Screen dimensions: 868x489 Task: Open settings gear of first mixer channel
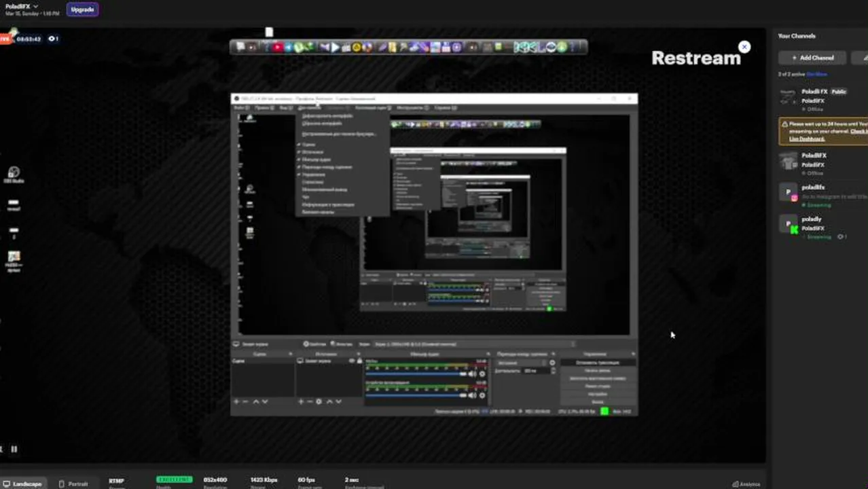482,374
